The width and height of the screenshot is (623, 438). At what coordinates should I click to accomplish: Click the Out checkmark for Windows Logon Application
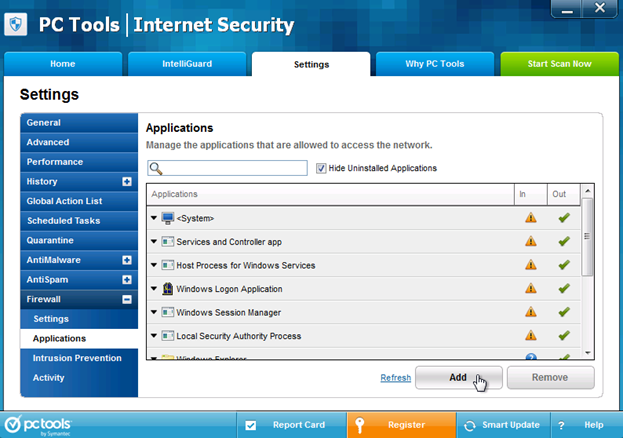coord(564,288)
